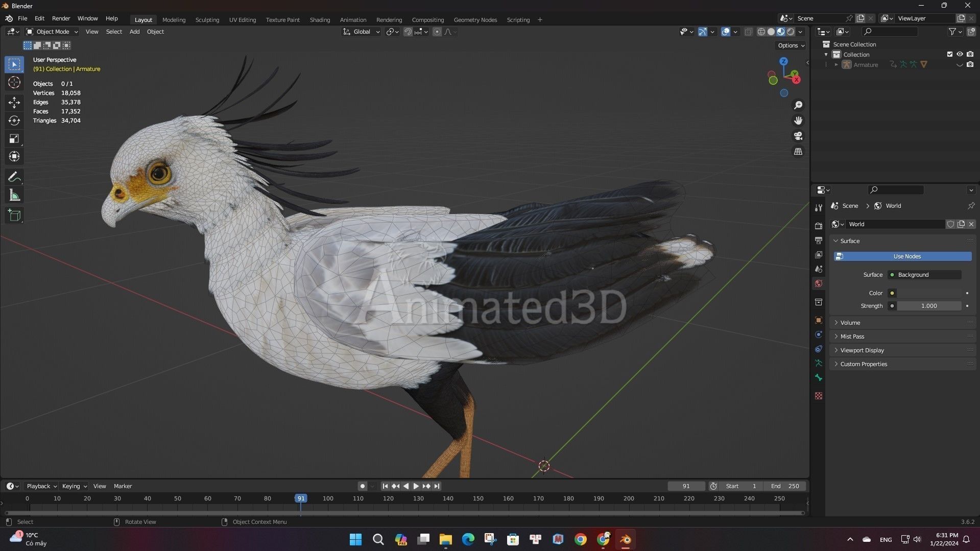980x551 pixels.
Task: Open Global transform orientation dropdown
Action: [x=361, y=32]
